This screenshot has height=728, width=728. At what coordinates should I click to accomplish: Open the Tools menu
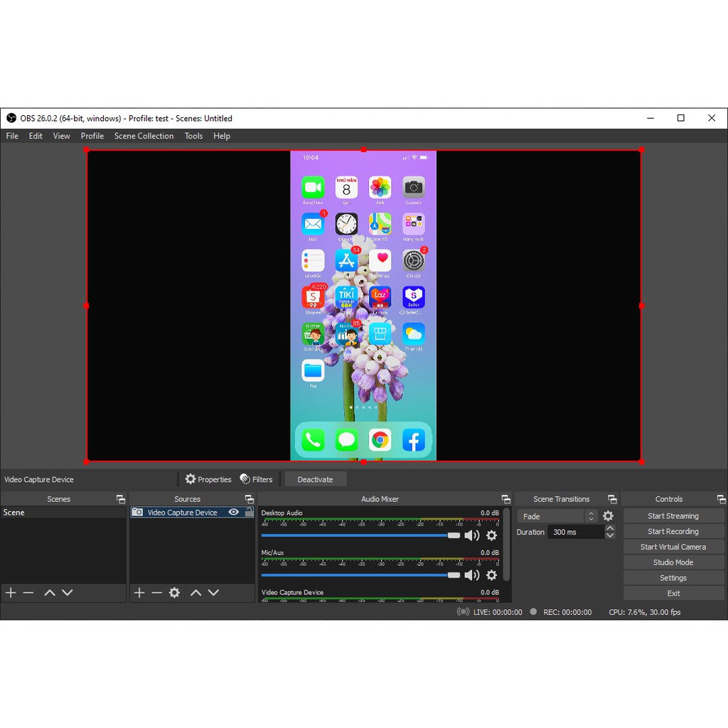coord(193,136)
